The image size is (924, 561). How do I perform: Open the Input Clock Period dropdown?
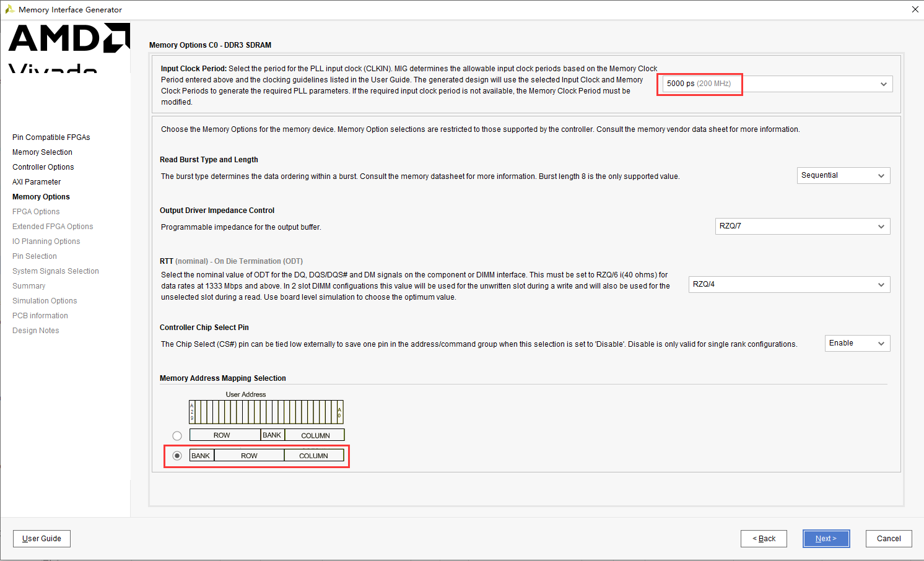tap(884, 84)
